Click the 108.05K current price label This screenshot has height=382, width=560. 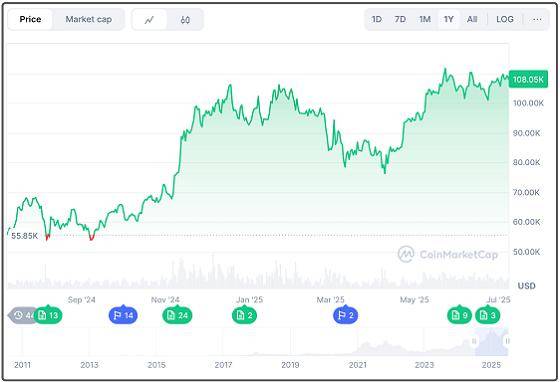click(528, 79)
